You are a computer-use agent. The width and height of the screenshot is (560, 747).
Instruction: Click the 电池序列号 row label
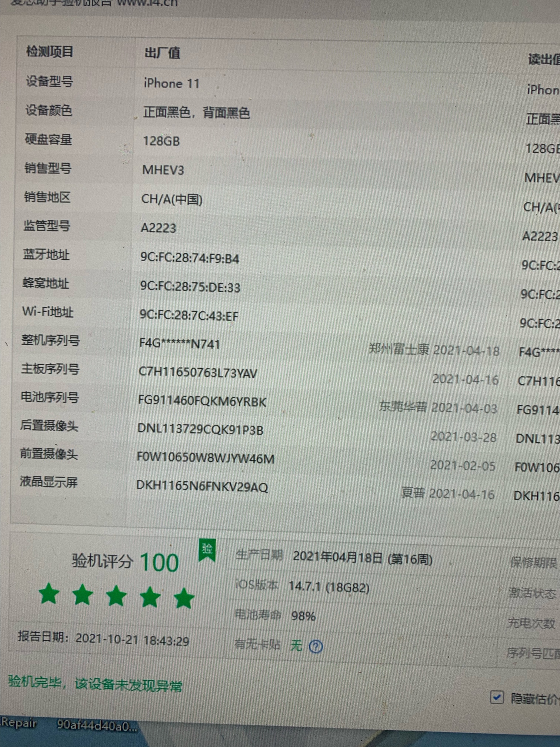[x=50, y=398]
